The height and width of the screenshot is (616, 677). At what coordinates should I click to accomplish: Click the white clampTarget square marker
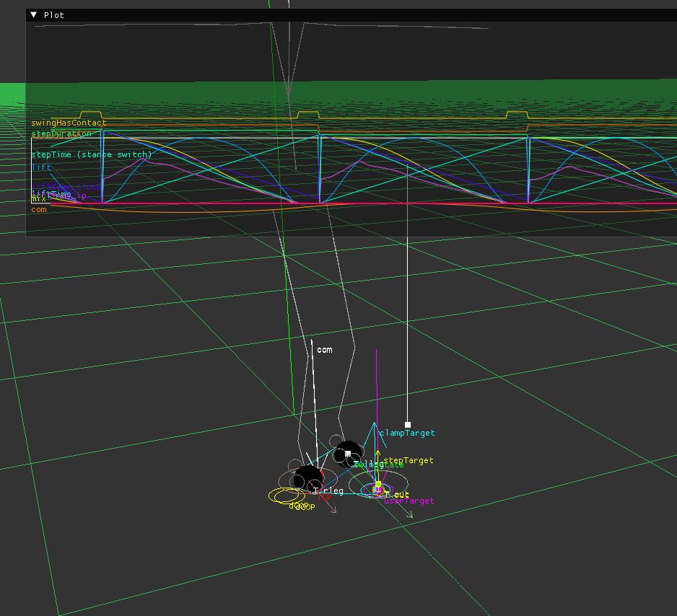[x=408, y=425]
